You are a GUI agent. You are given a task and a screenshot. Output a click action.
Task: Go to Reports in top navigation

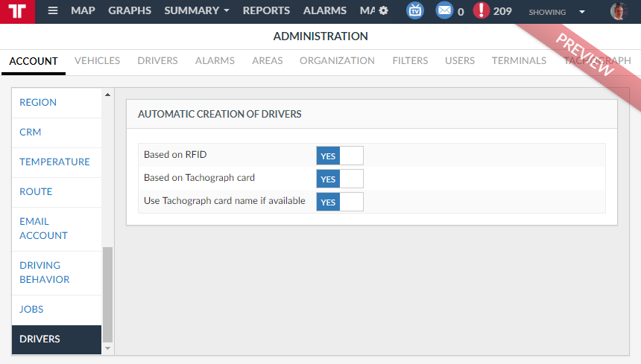point(266,11)
